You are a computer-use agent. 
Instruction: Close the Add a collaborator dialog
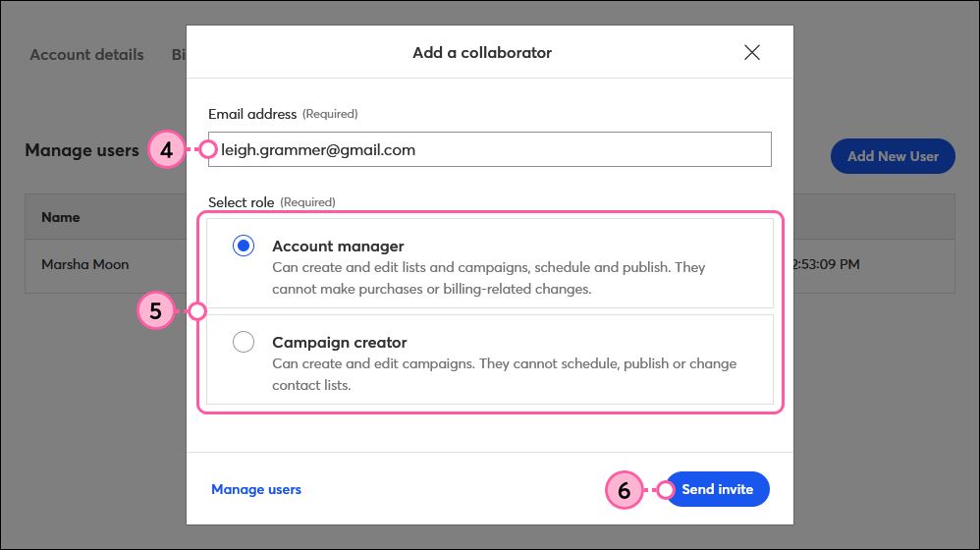coord(752,52)
